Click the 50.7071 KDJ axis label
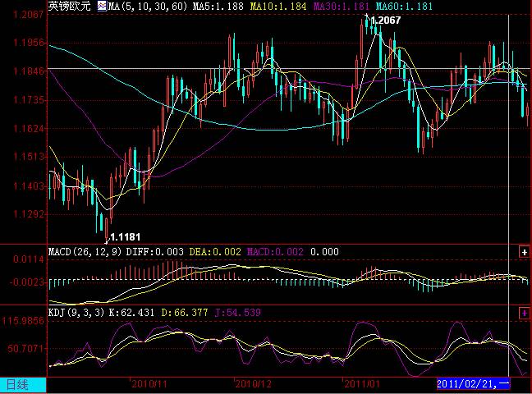This screenshot has width=532, height=394. click(x=25, y=348)
